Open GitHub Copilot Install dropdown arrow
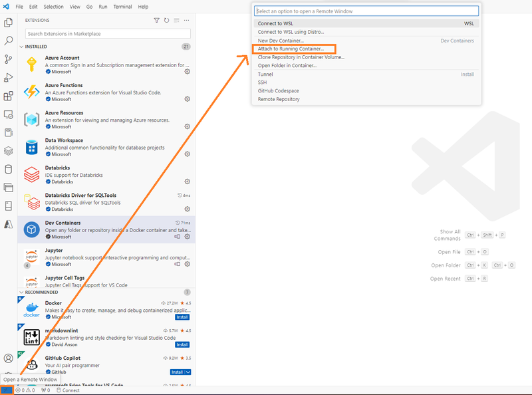 188,372
